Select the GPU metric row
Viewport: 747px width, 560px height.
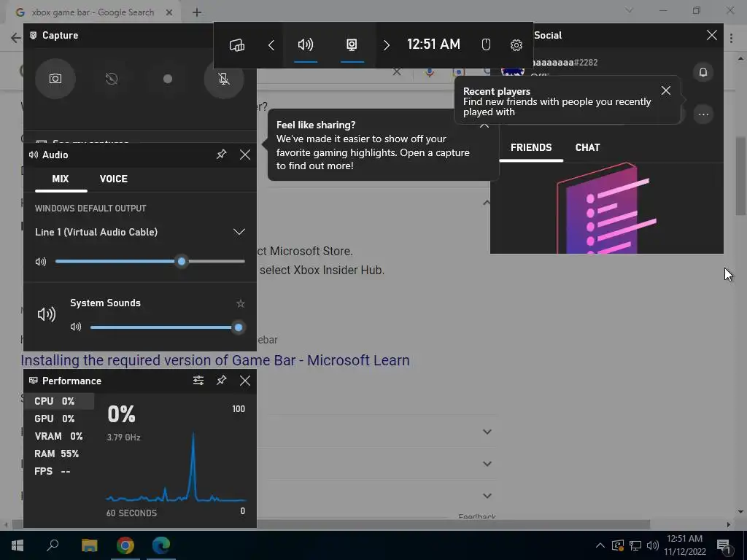pos(59,419)
